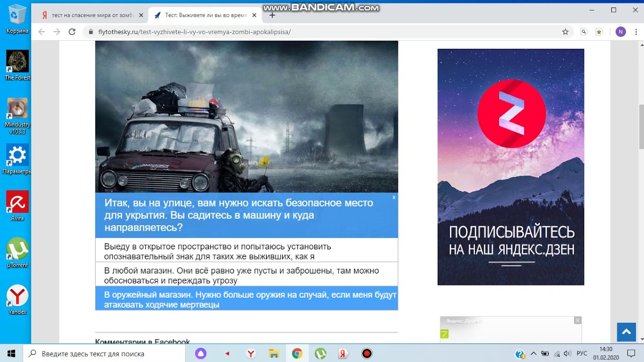Screen dimensions: 644x362
Task: Open the help tray icon
Action: (520, 354)
